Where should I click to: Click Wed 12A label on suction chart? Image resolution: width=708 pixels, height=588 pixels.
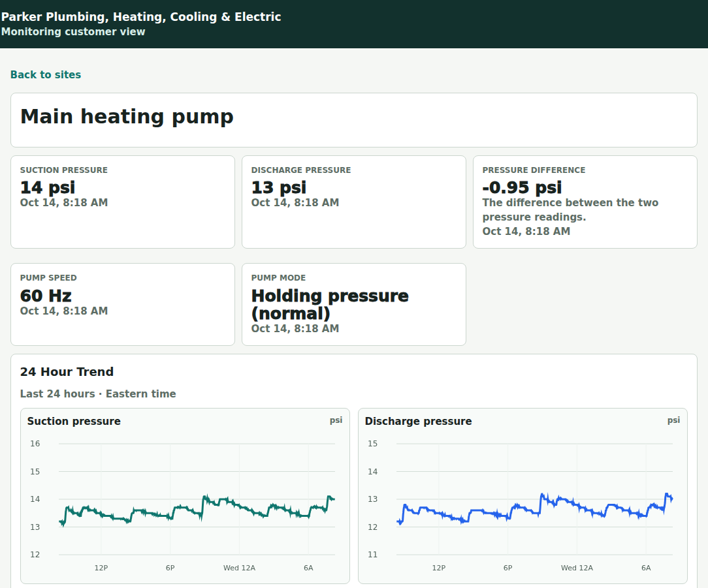point(239,568)
